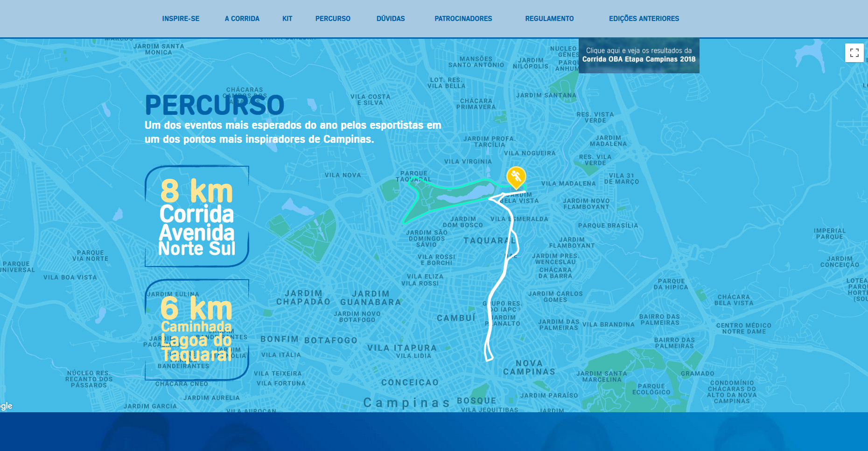
Task: Open Corrida OBA Etapa Campinas 2018 results banner
Action: [x=639, y=55]
